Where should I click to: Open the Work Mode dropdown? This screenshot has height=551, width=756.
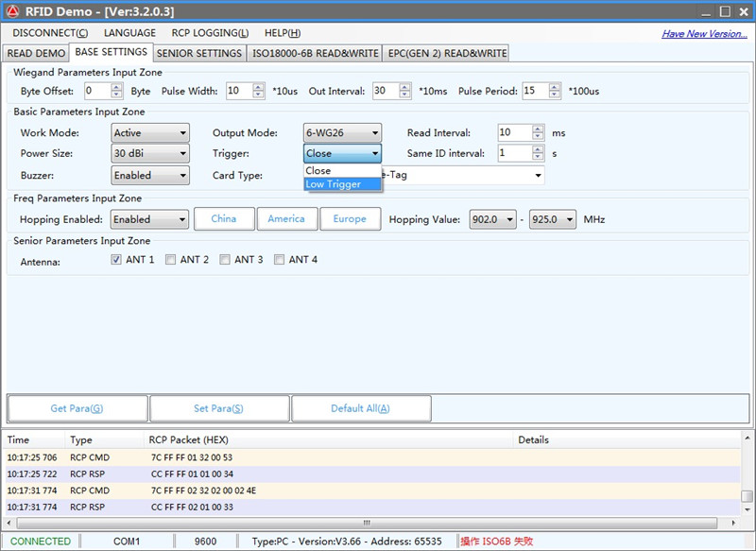point(150,133)
